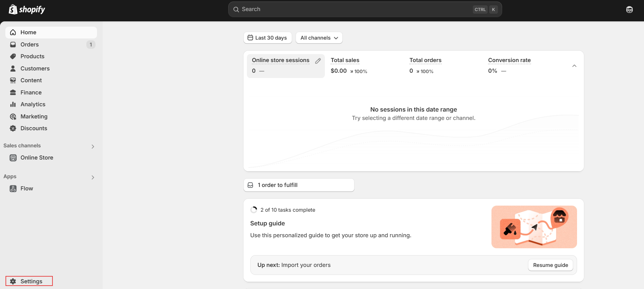Select the Conversion rate metric
The height and width of the screenshot is (289, 644).
522,66
